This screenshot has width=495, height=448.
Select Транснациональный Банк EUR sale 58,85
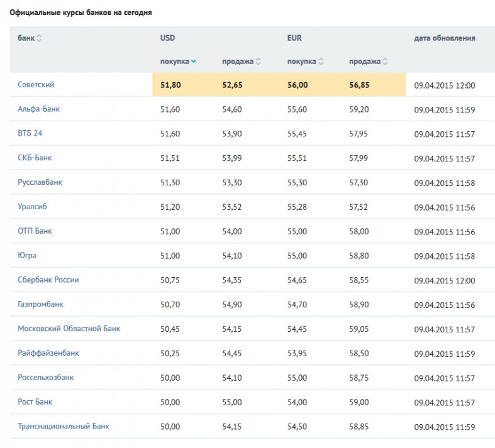(359, 427)
